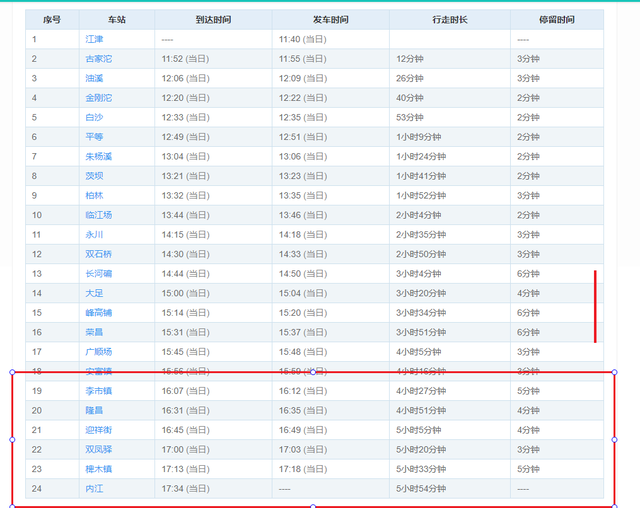
Task: Select arrival time 16:31 (当日)
Action: tap(185, 410)
